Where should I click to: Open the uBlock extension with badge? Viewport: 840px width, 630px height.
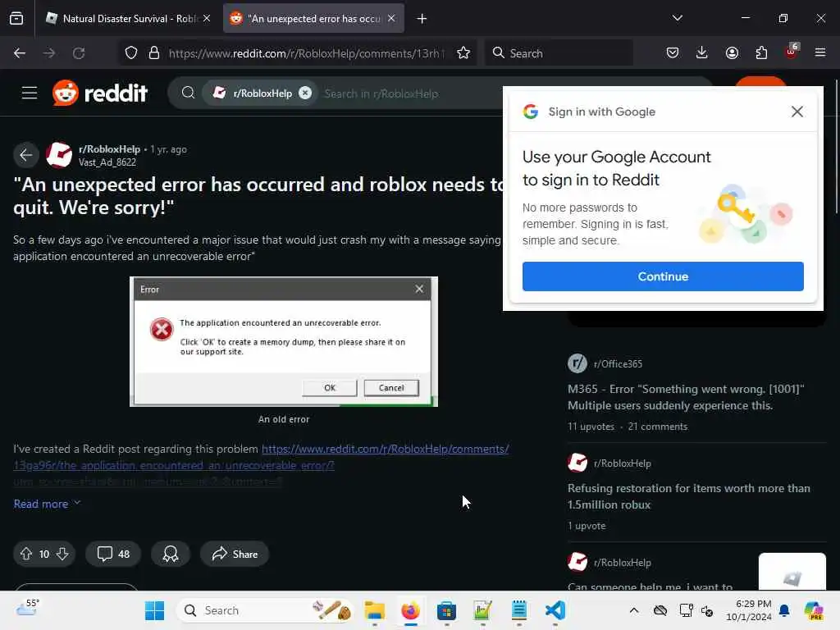(792, 52)
